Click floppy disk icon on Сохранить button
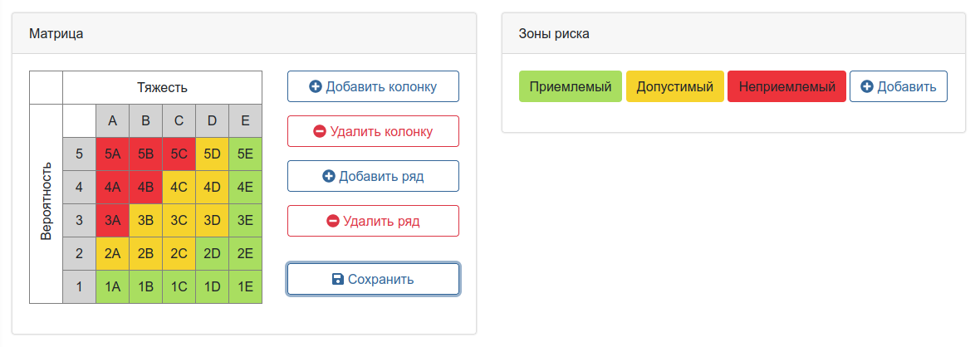This screenshot has height=347, width=980. 338,279
